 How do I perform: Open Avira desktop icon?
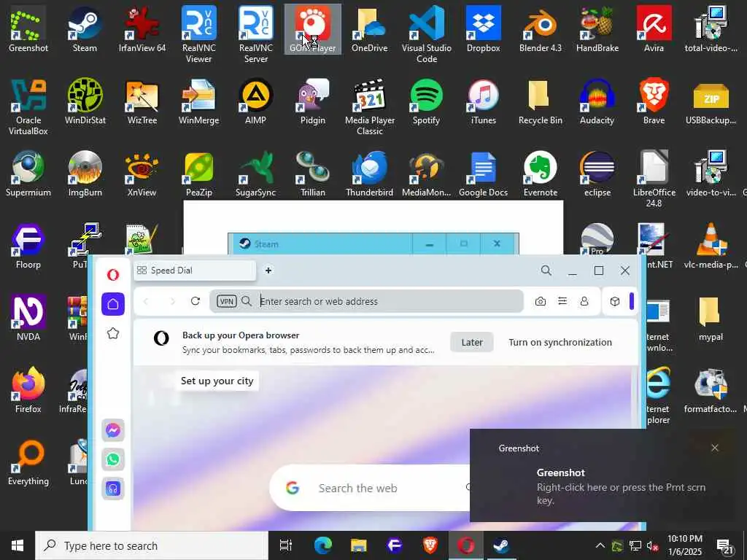pyautogui.click(x=654, y=28)
